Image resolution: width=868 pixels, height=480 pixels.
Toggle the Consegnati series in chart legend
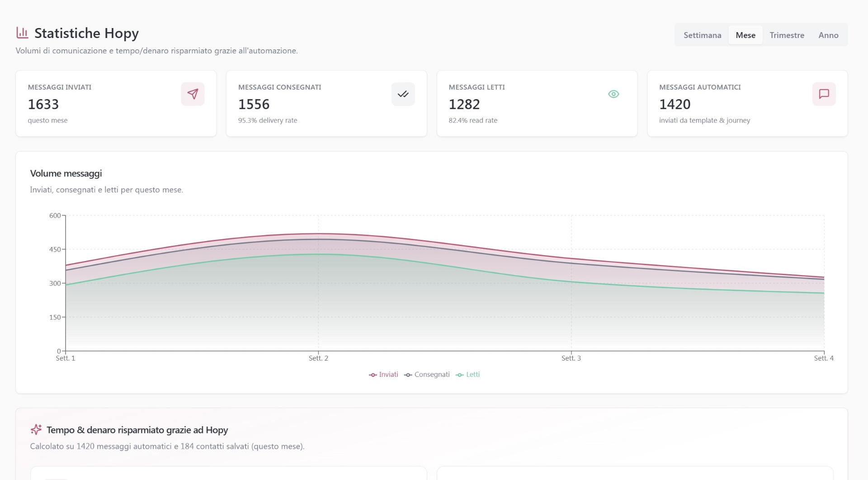pyautogui.click(x=427, y=375)
